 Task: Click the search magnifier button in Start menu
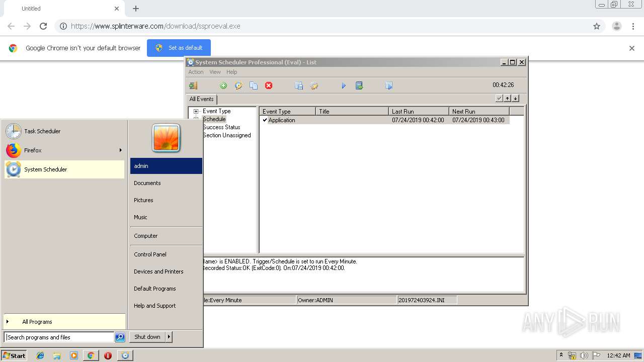(120, 337)
